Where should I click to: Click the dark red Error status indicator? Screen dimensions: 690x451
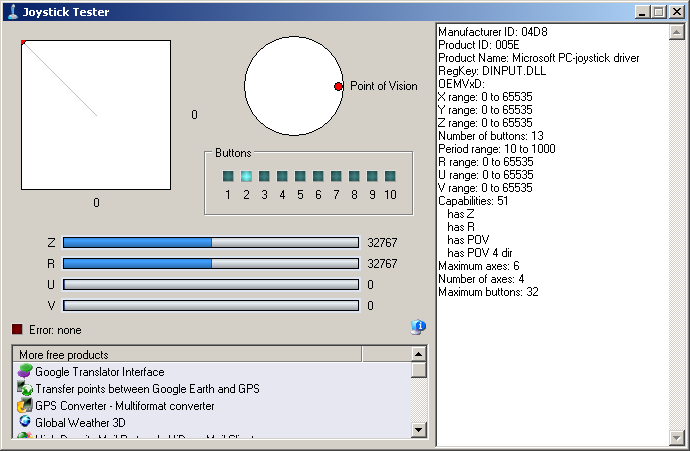17,329
